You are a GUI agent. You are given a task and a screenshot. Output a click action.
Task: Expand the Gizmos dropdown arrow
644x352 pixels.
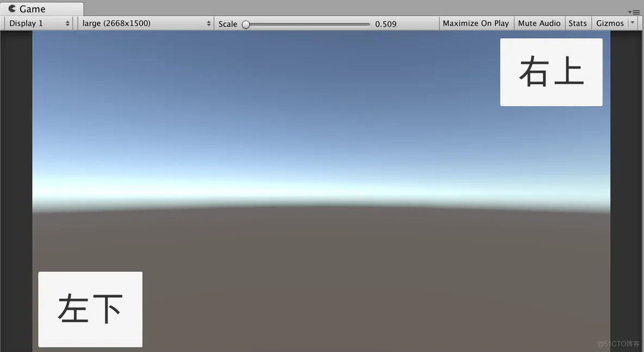click(x=633, y=23)
